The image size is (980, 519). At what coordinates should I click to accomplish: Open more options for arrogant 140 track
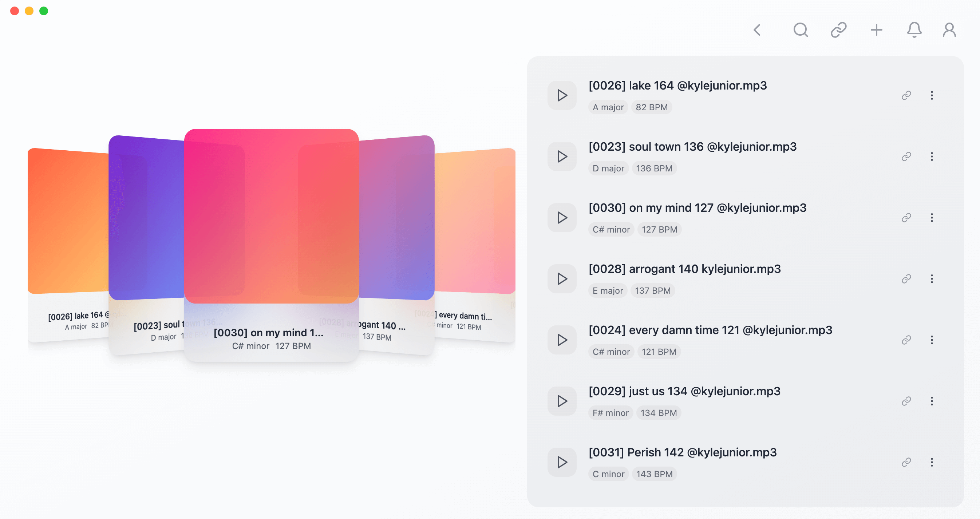(932, 279)
